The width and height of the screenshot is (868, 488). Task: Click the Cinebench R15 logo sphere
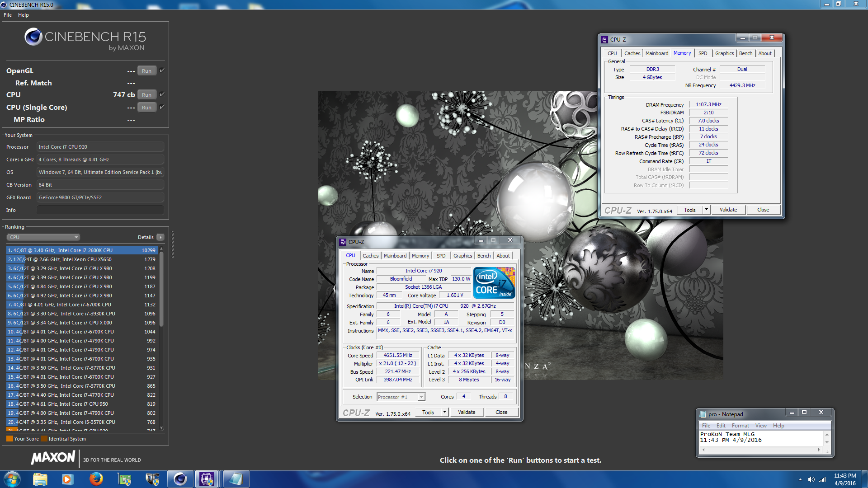[x=33, y=37]
